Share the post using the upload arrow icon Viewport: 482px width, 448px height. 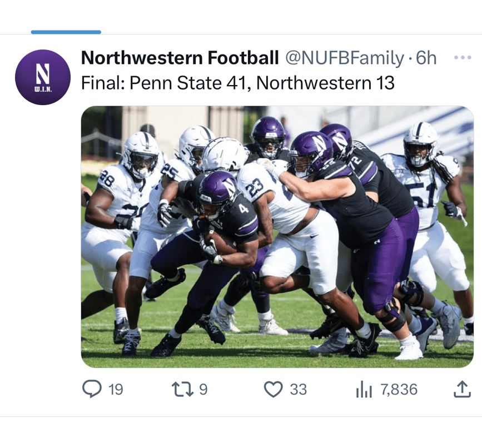pos(461,390)
